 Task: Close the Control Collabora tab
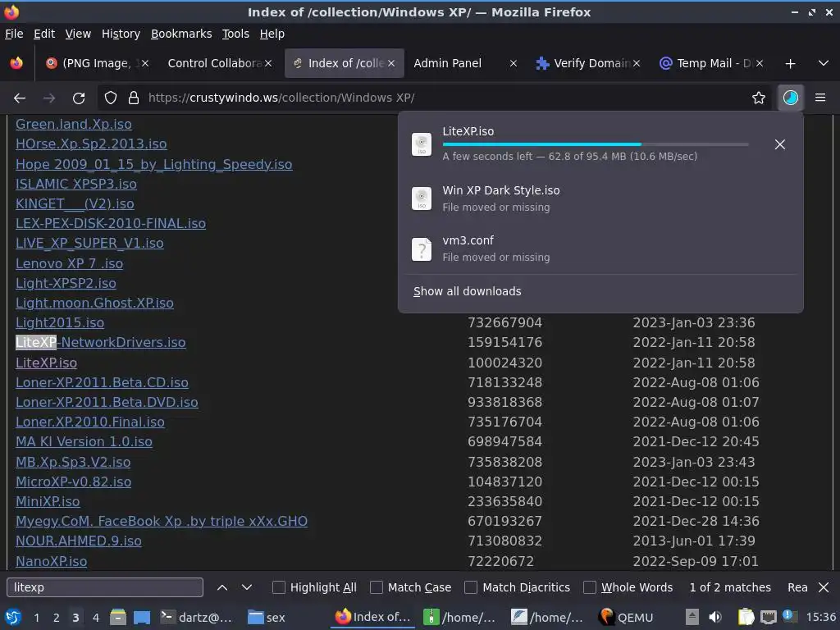click(268, 63)
